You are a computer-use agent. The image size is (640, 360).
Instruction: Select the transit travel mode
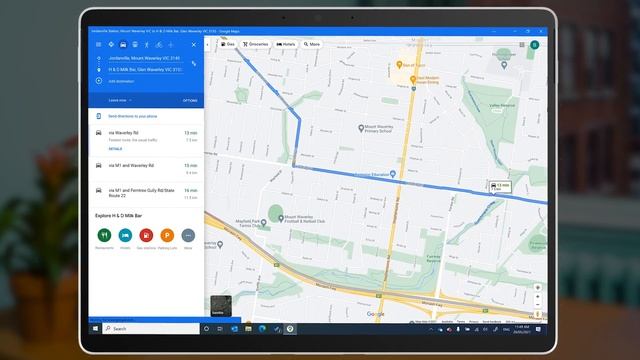(135, 44)
